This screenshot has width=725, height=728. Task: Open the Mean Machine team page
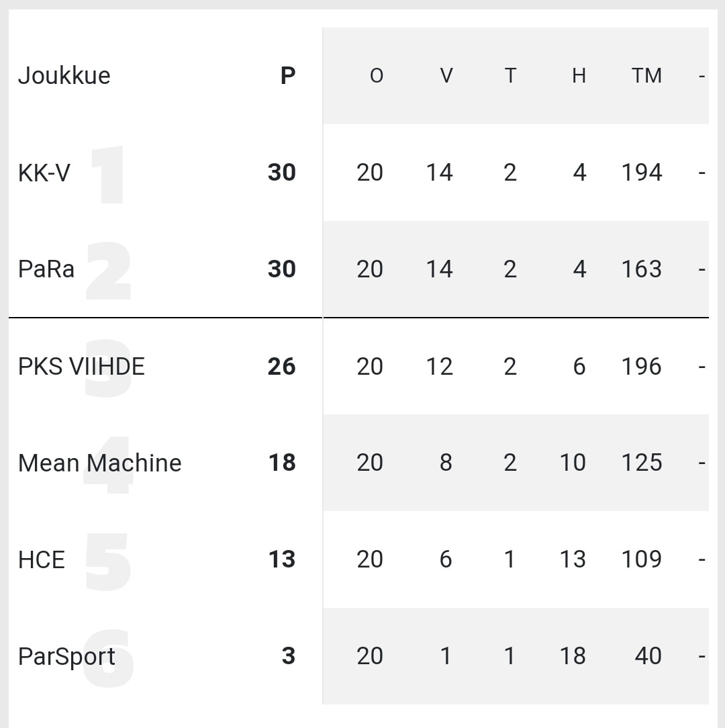[x=99, y=463]
